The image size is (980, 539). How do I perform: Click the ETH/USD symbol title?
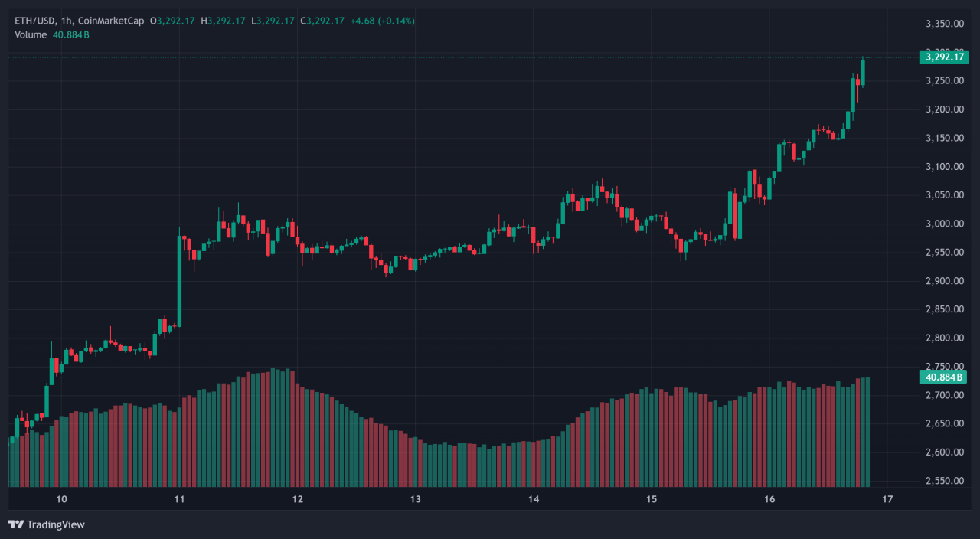(x=34, y=21)
